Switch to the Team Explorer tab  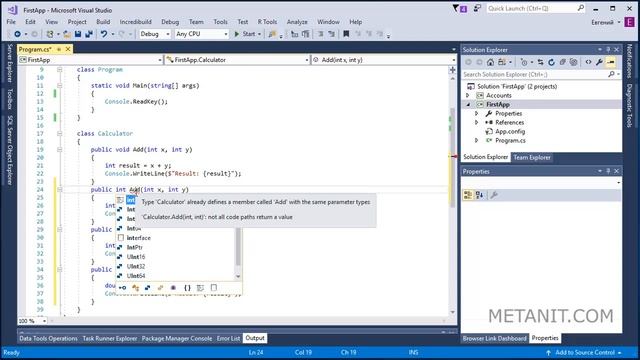click(532, 158)
